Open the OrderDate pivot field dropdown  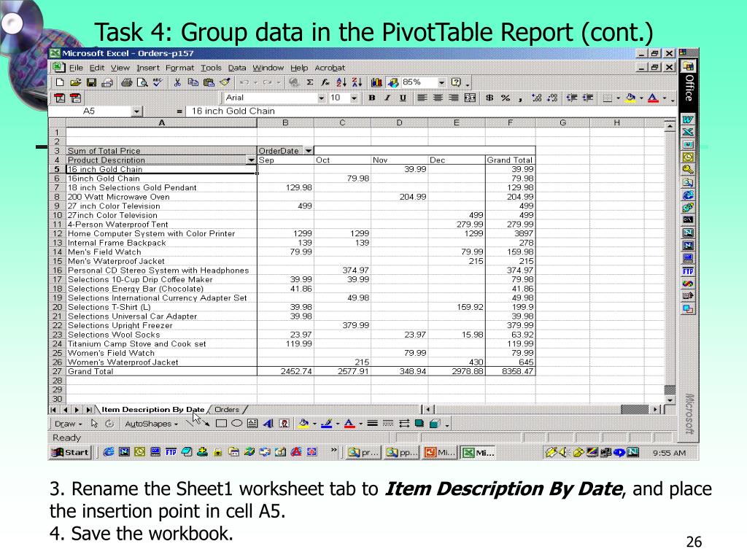(x=309, y=151)
